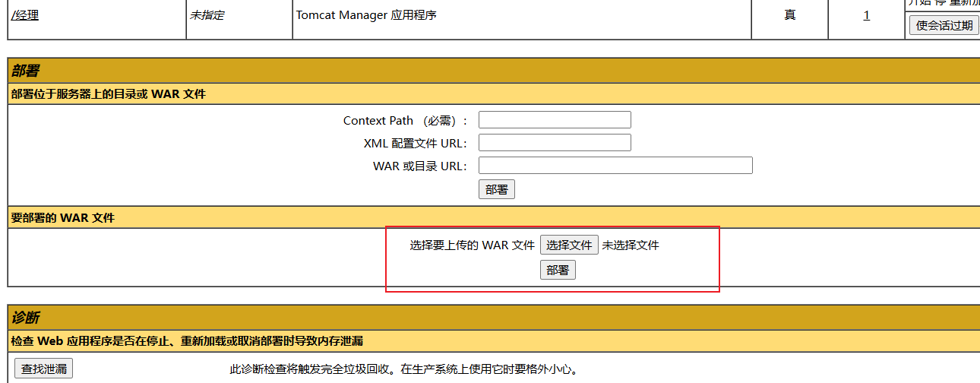
Task: Click the 诊断 section header
Action: tap(494, 318)
